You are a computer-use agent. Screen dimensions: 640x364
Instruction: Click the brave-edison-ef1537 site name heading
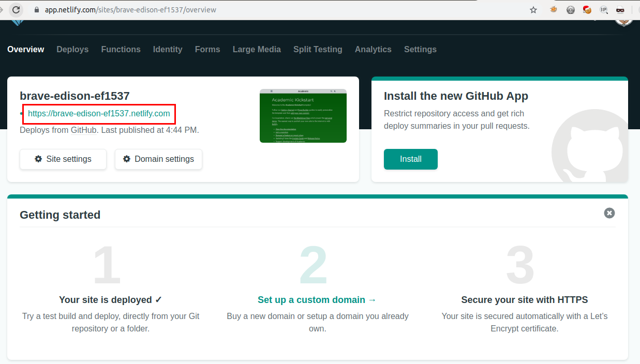point(75,96)
